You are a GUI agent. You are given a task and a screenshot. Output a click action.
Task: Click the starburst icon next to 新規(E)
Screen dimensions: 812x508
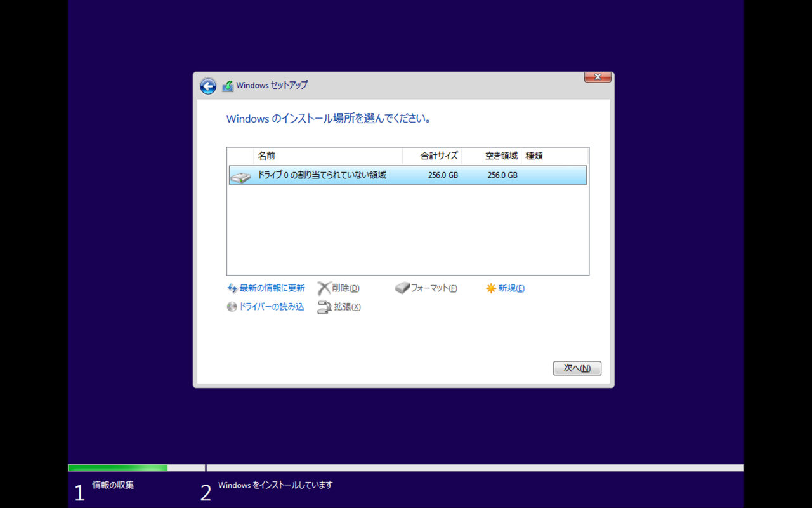491,288
